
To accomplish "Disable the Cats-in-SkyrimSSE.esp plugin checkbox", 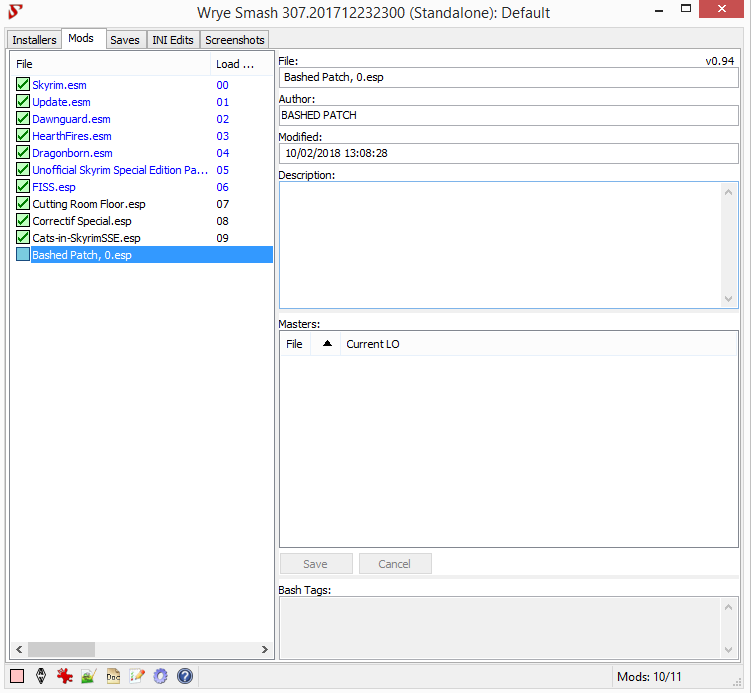I will click(x=23, y=238).
